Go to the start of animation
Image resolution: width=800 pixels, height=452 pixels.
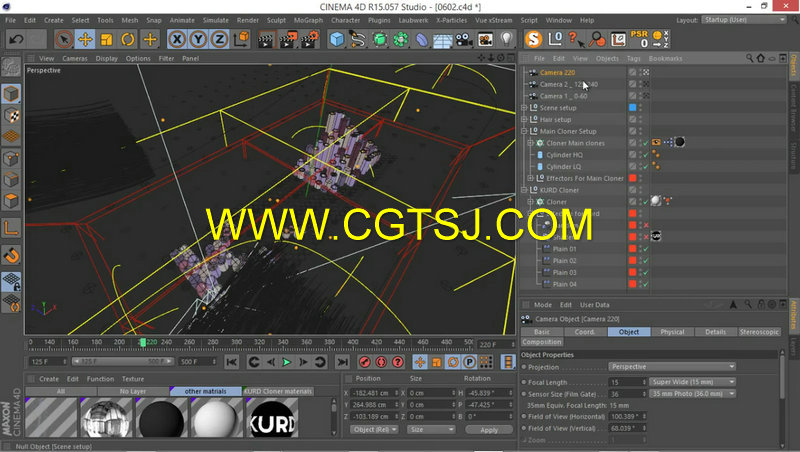coord(231,362)
